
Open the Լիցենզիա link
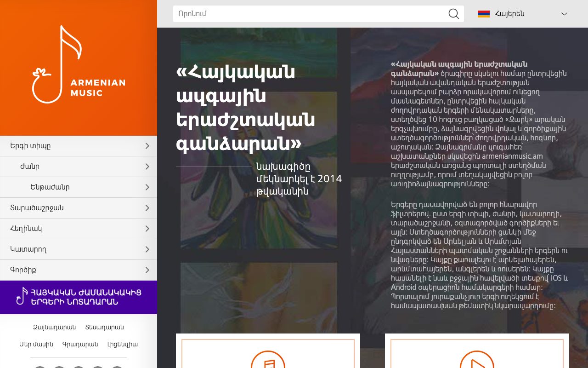[123, 344]
